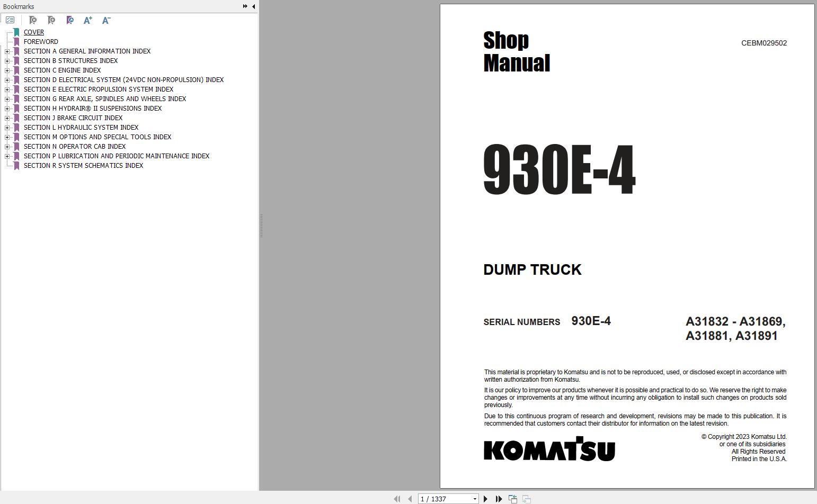Screen dimensions: 817x504
Task: Select SECTION E ELECTRIC PROPULSION SYSTEM INDEX bookmark
Action: [x=99, y=89]
